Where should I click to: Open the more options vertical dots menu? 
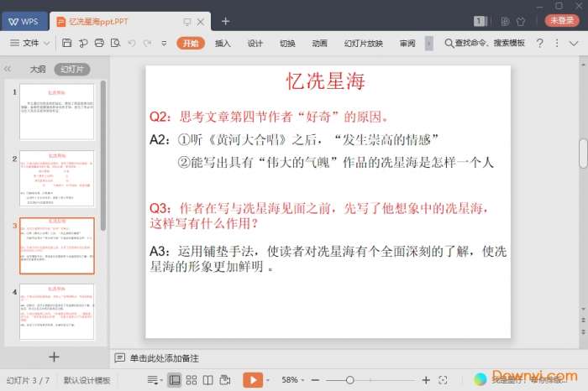coord(557,43)
